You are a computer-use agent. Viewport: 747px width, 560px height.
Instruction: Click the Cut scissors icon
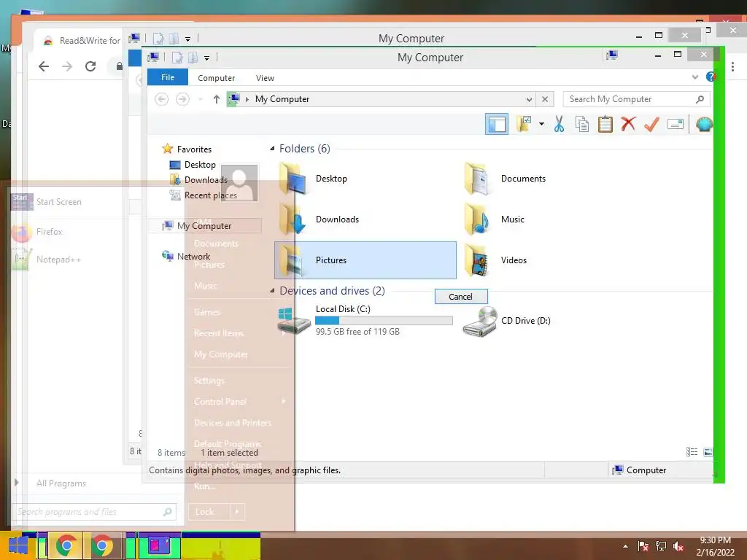(x=560, y=124)
